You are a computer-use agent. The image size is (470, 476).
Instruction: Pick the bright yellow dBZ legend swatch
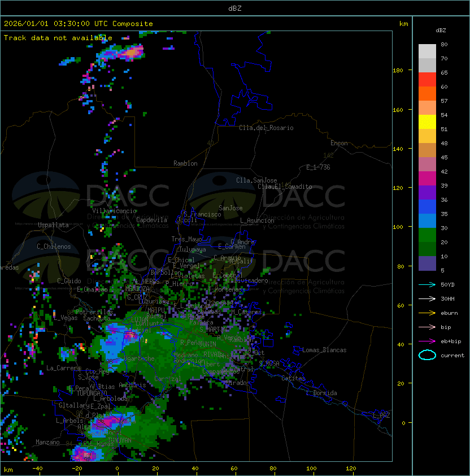tap(427, 122)
